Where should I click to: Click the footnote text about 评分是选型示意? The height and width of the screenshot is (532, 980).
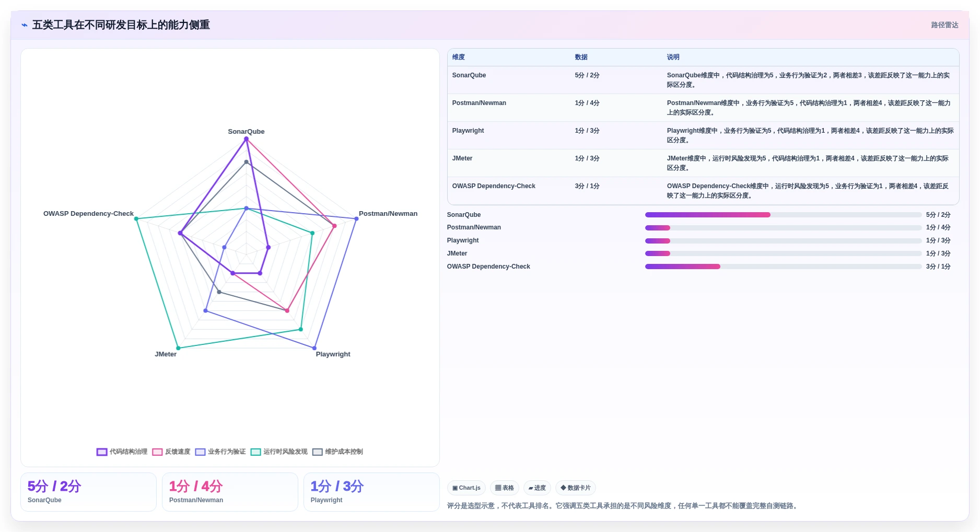624,506
